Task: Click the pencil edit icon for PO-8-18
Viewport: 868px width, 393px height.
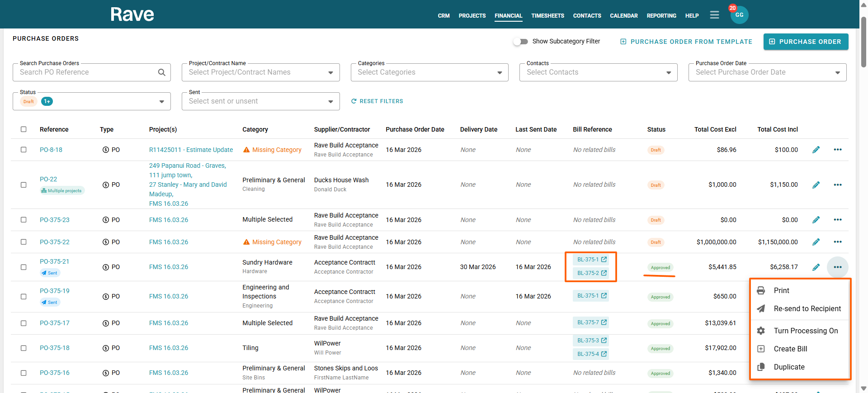Action: (816, 150)
